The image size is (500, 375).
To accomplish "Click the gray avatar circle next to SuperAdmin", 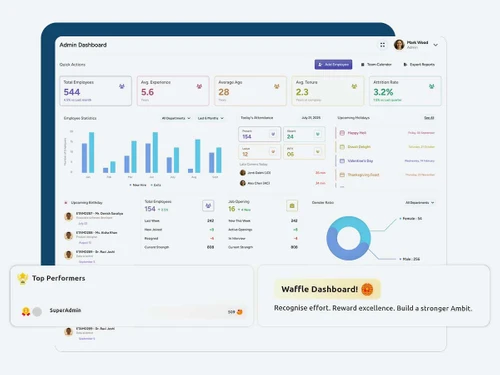I will (x=37, y=312).
